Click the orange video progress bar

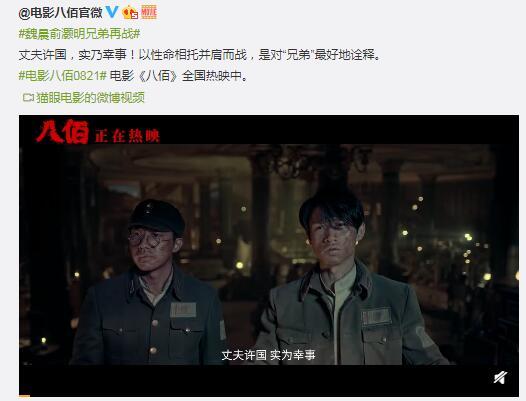[24, 396]
